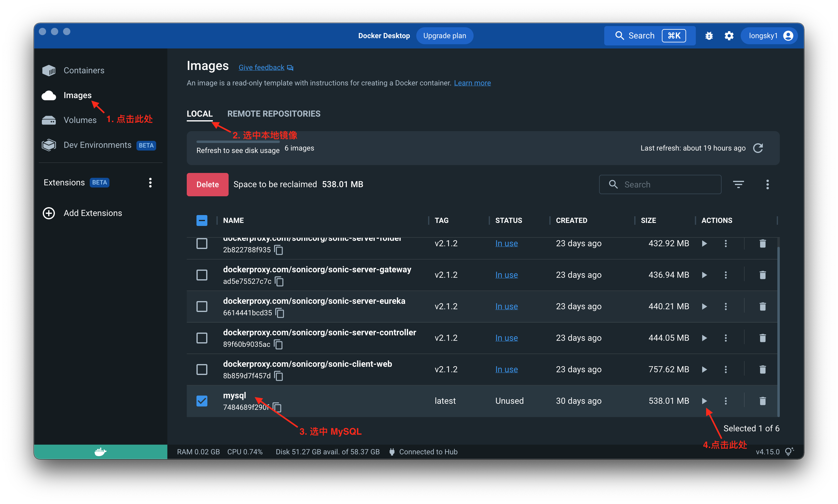The width and height of the screenshot is (838, 504).
Task: Switch to the LOCAL tab
Action: point(199,114)
